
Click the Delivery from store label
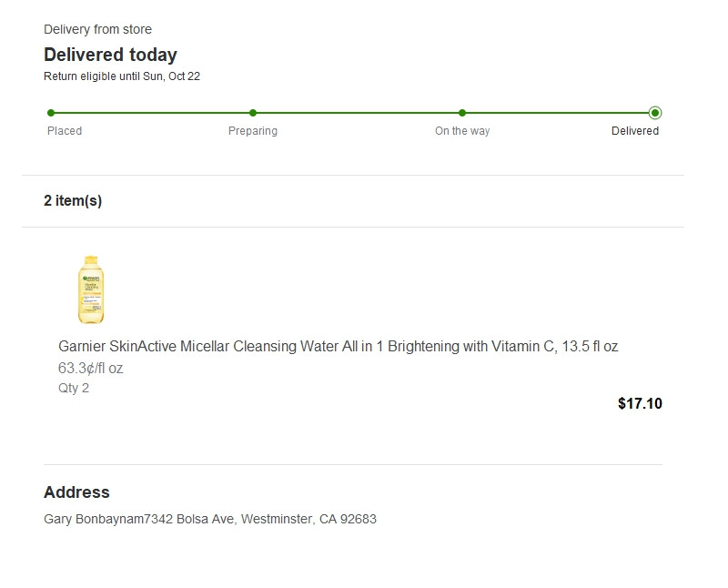[97, 30]
